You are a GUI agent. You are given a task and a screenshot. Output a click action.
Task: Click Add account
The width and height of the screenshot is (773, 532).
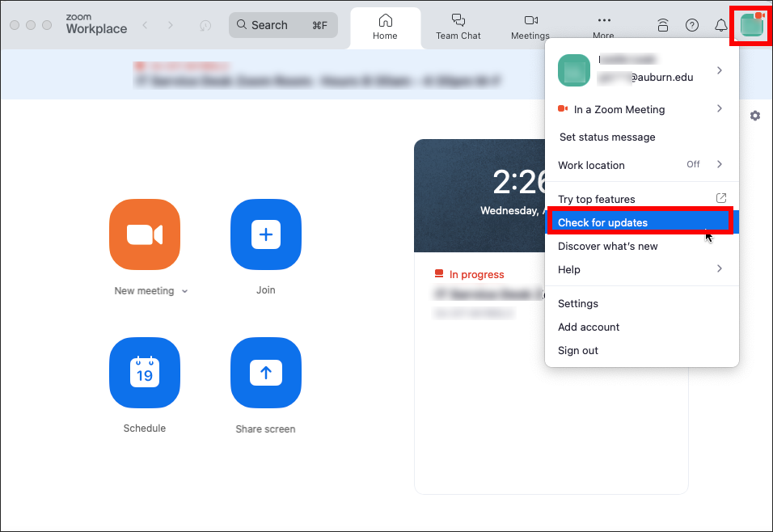coord(589,327)
